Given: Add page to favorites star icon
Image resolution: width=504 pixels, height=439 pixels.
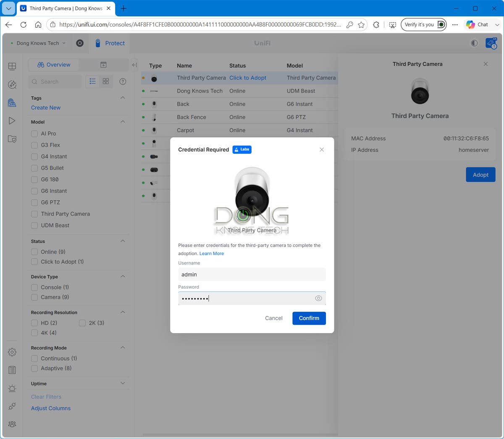Looking at the screenshot, I should 361,25.
